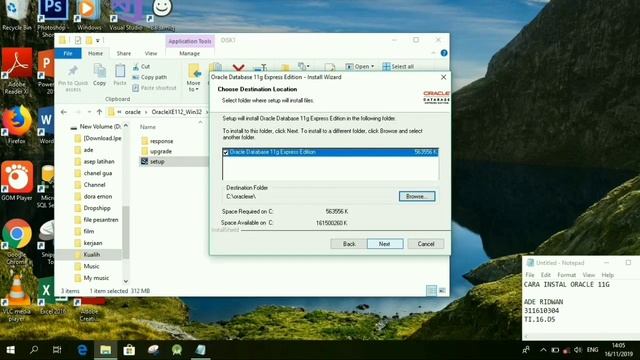This screenshot has height=360, width=640.
Task: Click Browse to change destination folder
Action: coord(417,196)
